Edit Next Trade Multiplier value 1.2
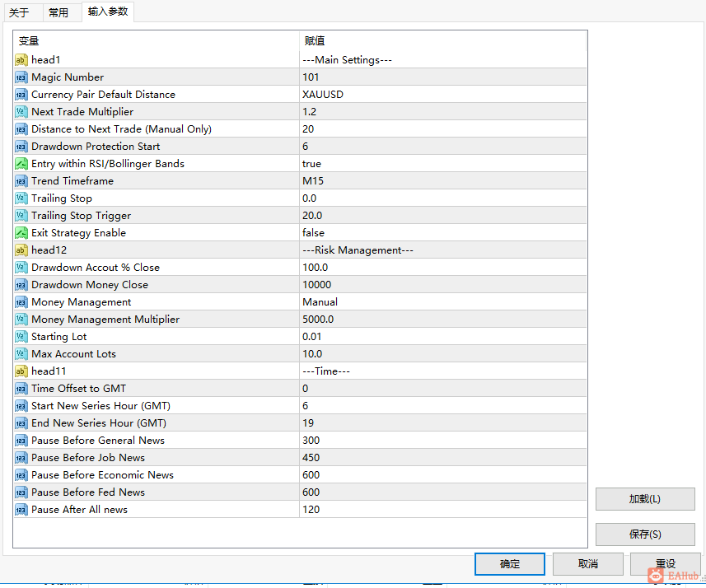This screenshot has height=588, width=706. click(x=443, y=112)
